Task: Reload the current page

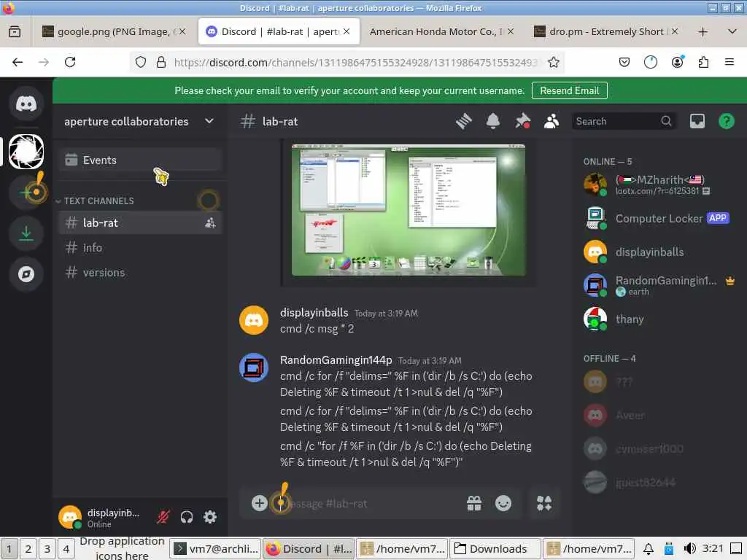Action: pyautogui.click(x=70, y=62)
